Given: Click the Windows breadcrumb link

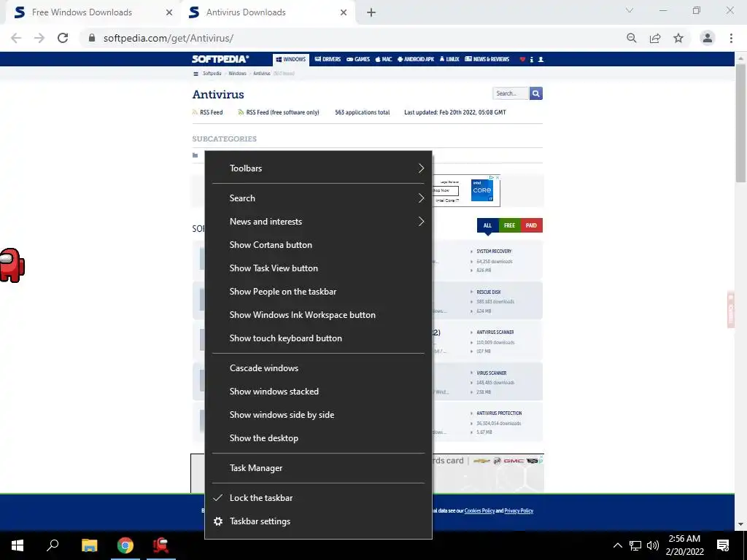Looking at the screenshot, I should click(x=237, y=74).
